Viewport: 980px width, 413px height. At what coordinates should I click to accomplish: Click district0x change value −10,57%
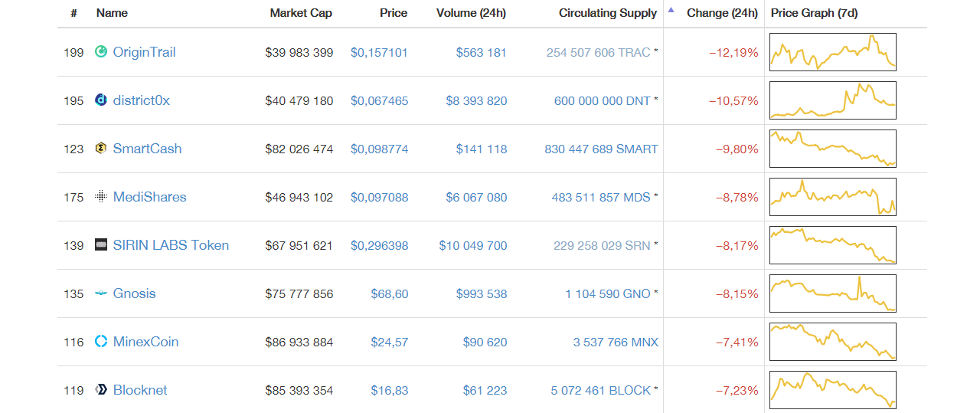tap(733, 100)
